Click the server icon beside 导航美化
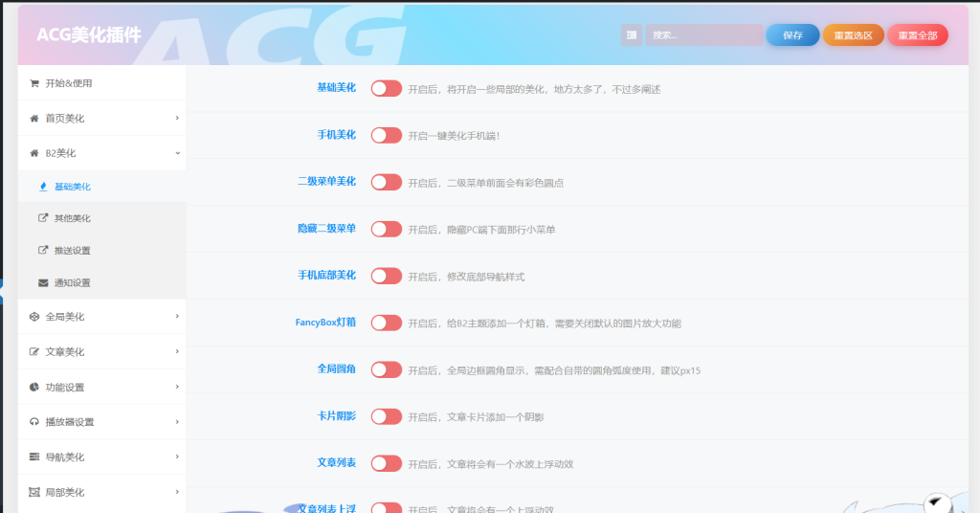Image resolution: width=980 pixels, height=513 pixels. [x=34, y=457]
